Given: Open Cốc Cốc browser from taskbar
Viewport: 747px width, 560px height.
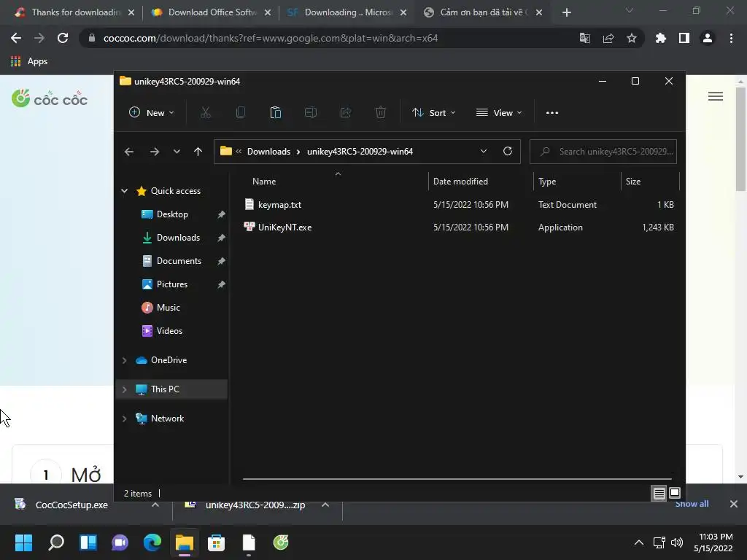Looking at the screenshot, I should [x=281, y=542].
